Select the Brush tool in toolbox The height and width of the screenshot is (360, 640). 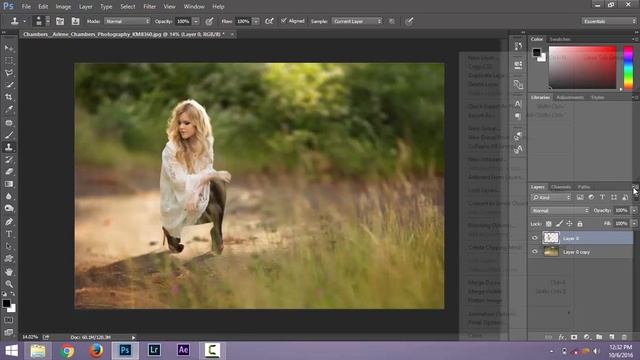pos(9,135)
